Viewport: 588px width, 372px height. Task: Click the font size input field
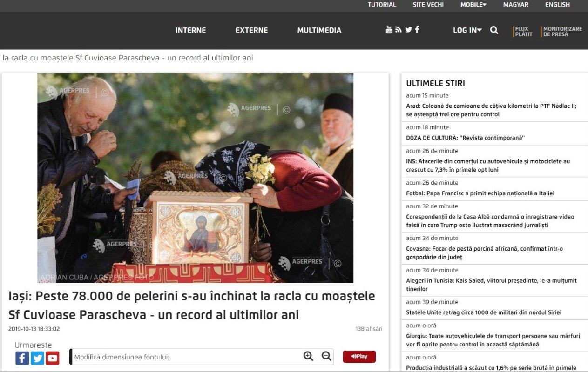pos(186,356)
